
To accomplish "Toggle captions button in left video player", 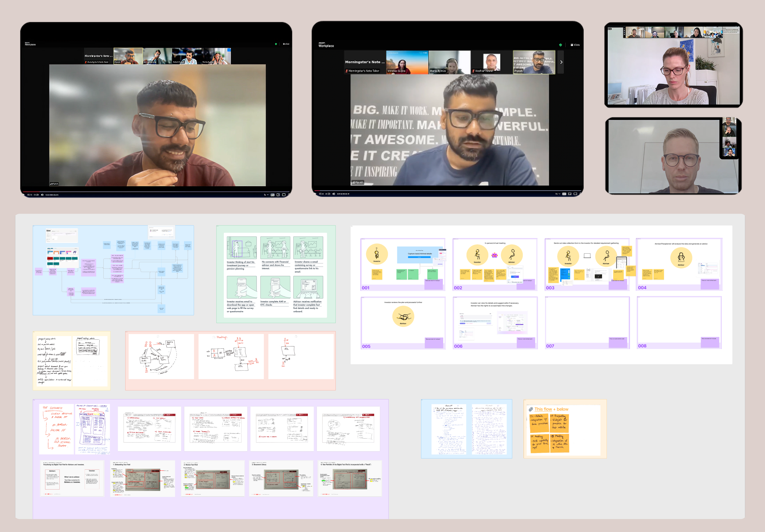I will click(272, 195).
